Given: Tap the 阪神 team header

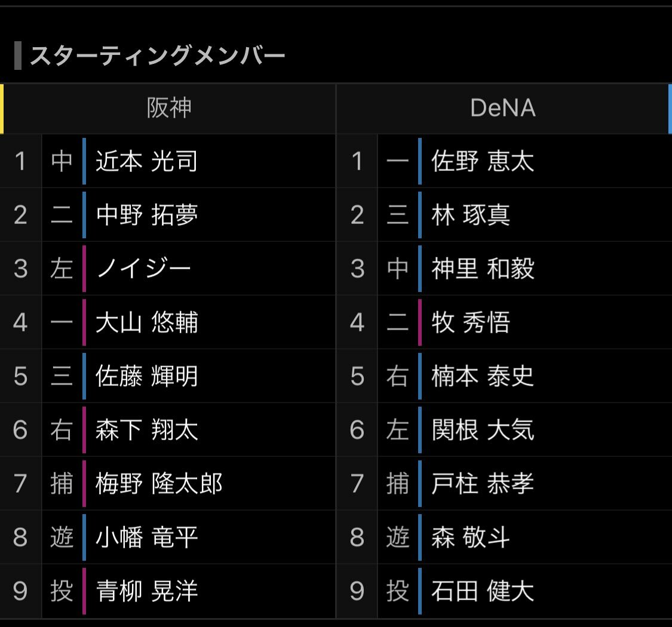Looking at the screenshot, I should coord(169,108).
